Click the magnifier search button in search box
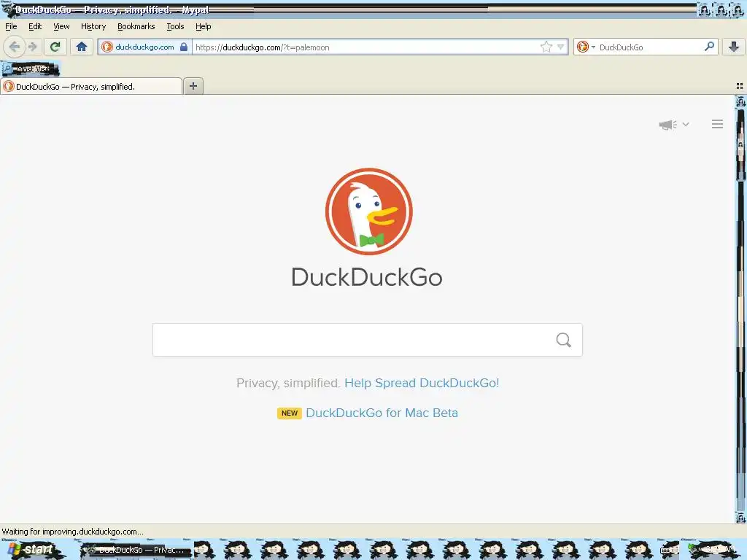This screenshot has width=747, height=560. tap(564, 340)
